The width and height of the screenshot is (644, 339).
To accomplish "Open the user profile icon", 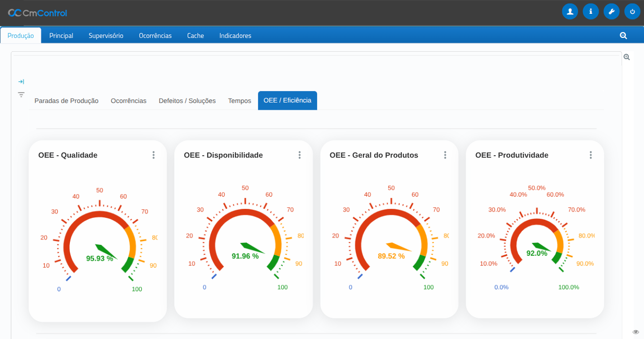I will [x=570, y=11].
